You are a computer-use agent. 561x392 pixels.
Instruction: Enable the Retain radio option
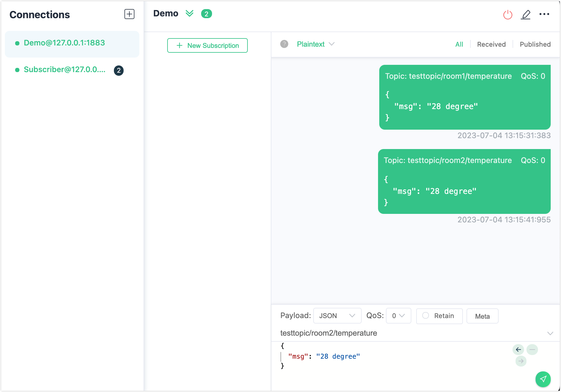[426, 316]
